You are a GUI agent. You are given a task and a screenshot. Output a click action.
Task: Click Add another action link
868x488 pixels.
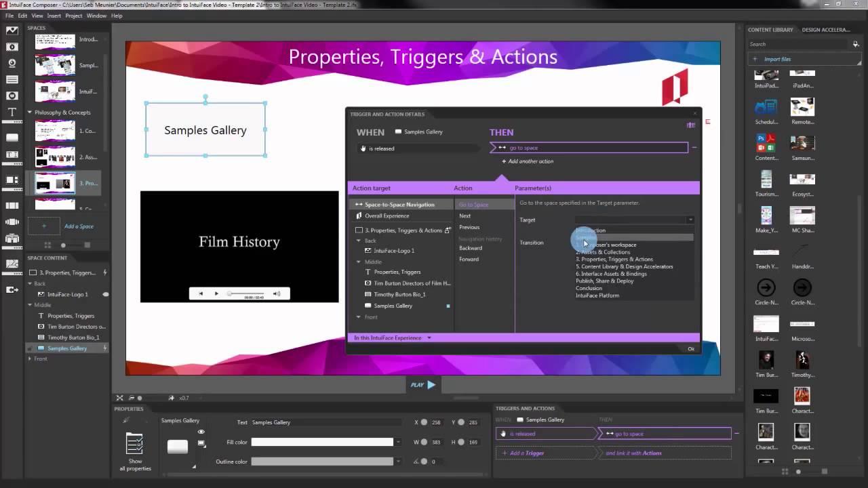pos(528,161)
